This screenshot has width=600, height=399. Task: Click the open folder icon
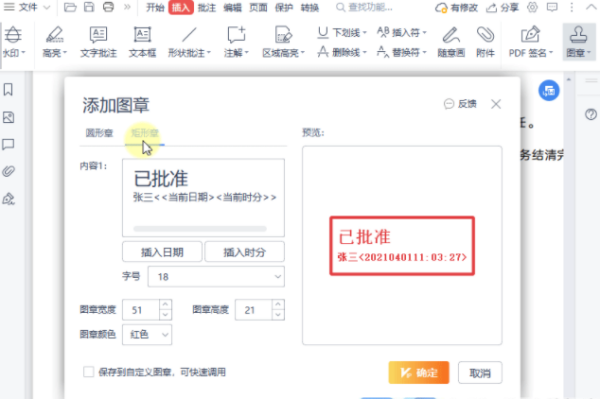(70, 7)
